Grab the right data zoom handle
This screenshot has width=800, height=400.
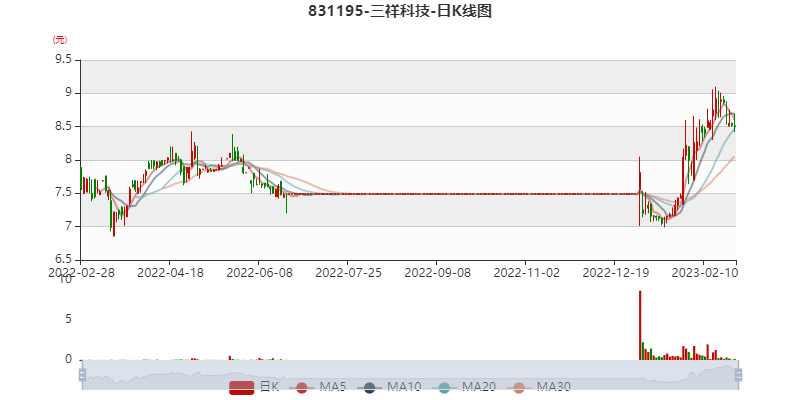738,375
